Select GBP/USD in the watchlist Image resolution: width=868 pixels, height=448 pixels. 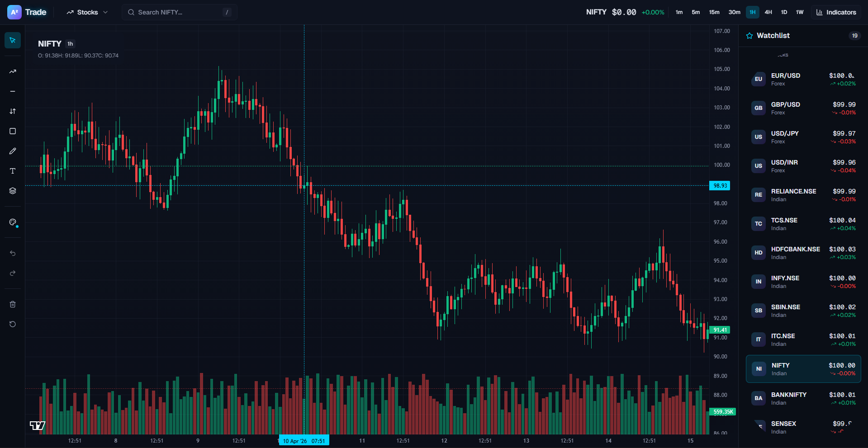[x=803, y=108]
